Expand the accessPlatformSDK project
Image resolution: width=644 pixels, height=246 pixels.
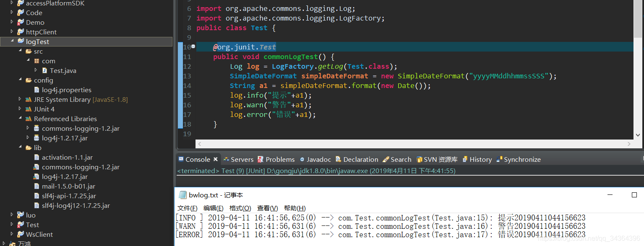click(12, 3)
